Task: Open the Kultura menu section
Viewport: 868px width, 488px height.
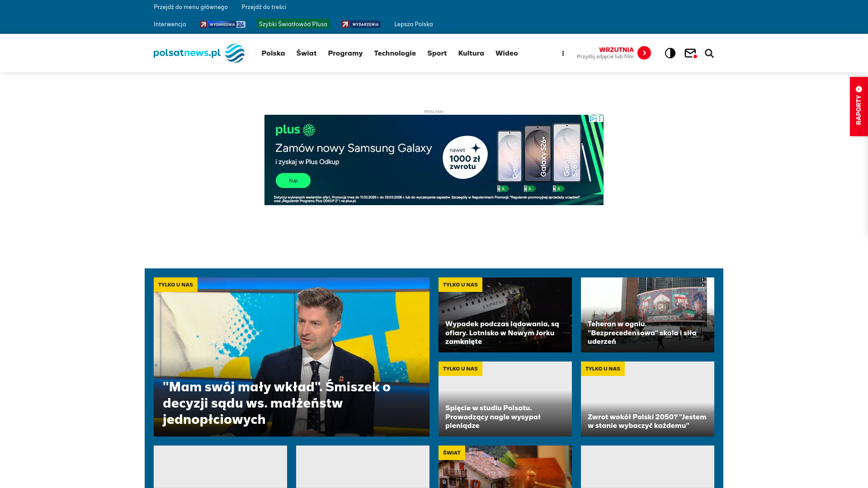Action: [471, 53]
